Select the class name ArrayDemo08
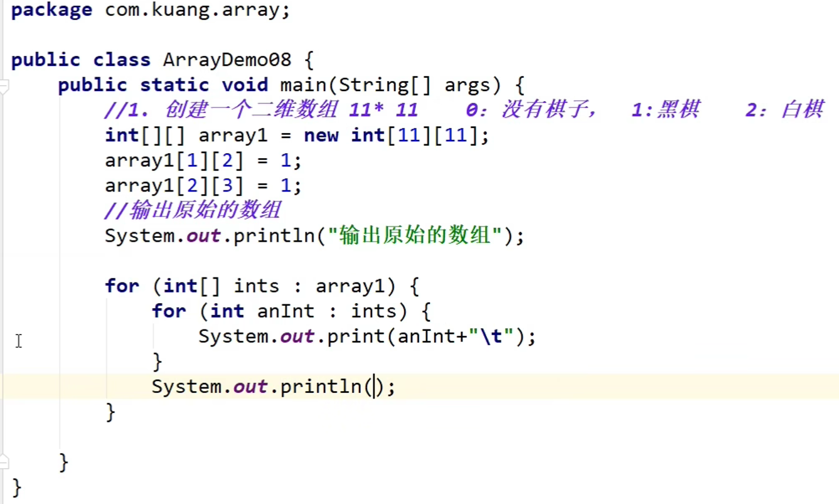Image resolution: width=839 pixels, height=504 pixels. point(227,60)
